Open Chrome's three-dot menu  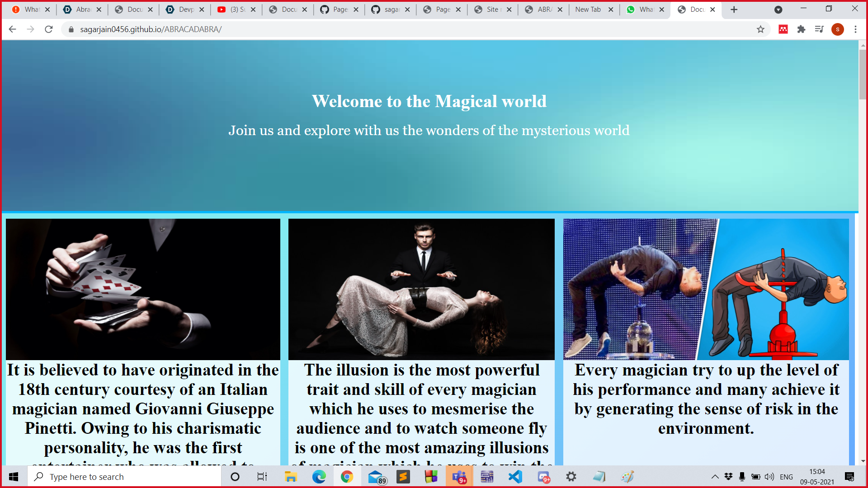[855, 29]
